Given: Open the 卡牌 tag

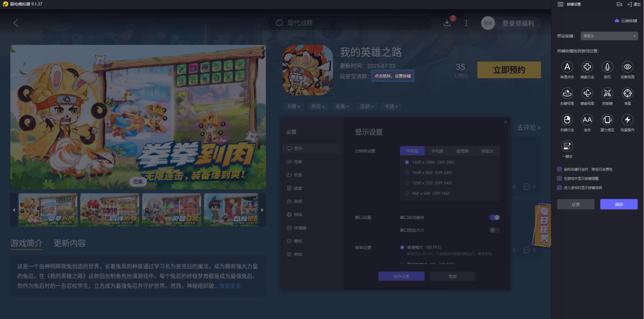Looking at the screenshot, I should (x=293, y=106).
